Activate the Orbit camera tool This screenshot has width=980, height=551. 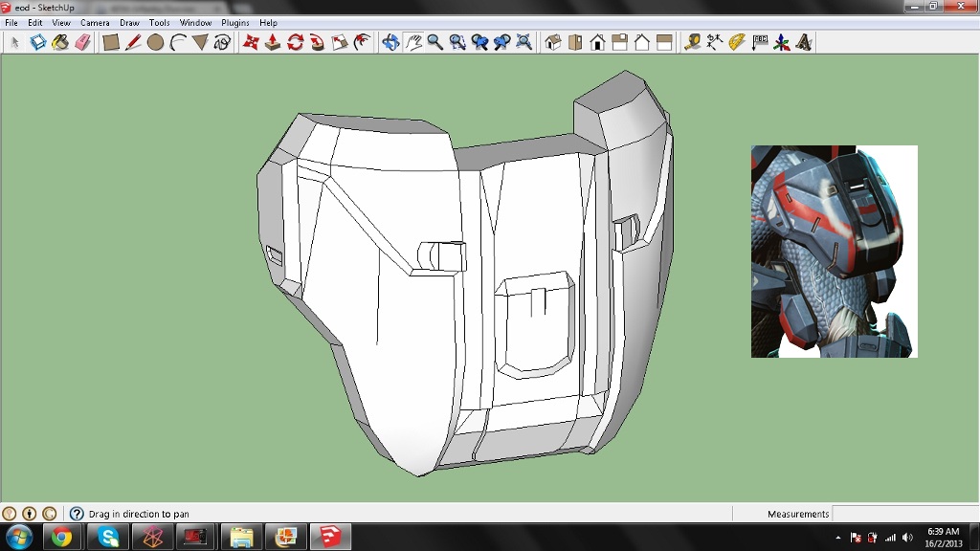pos(390,42)
